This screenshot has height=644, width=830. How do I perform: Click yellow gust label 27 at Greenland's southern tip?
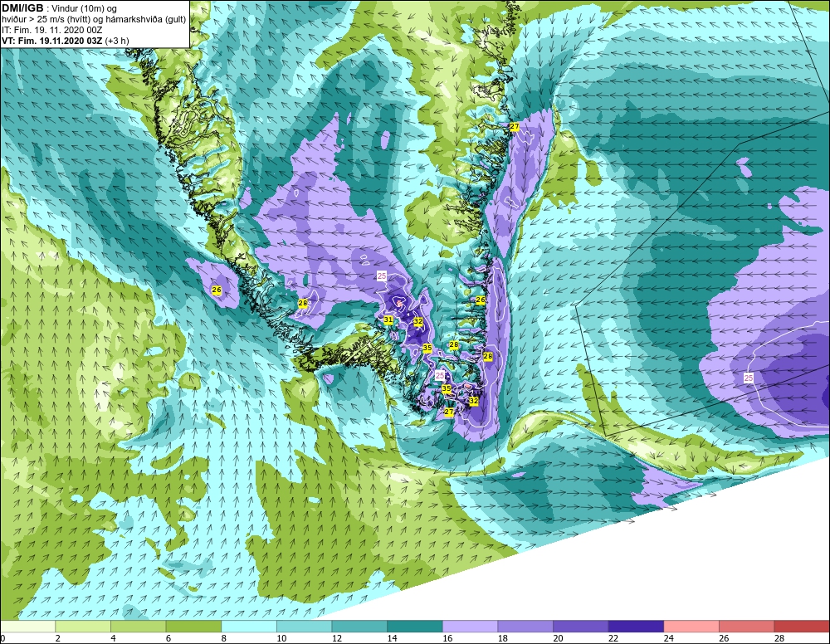point(449,412)
